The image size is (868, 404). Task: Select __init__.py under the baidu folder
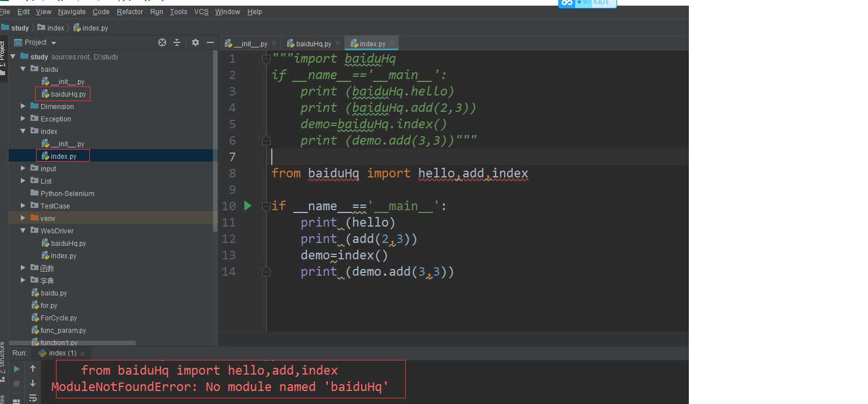click(x=63, y=81)
